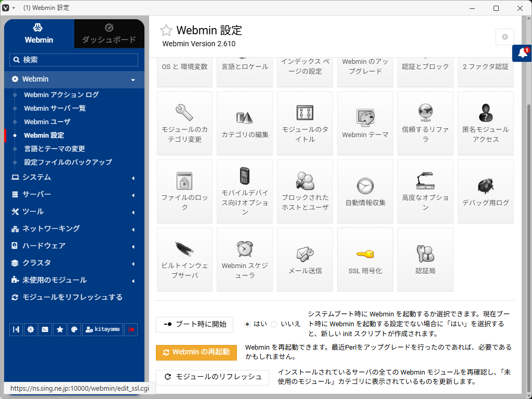Switch to the ダッシュボード tab
The height and width of the screenshot is (399, 532).
click(109, 34)
